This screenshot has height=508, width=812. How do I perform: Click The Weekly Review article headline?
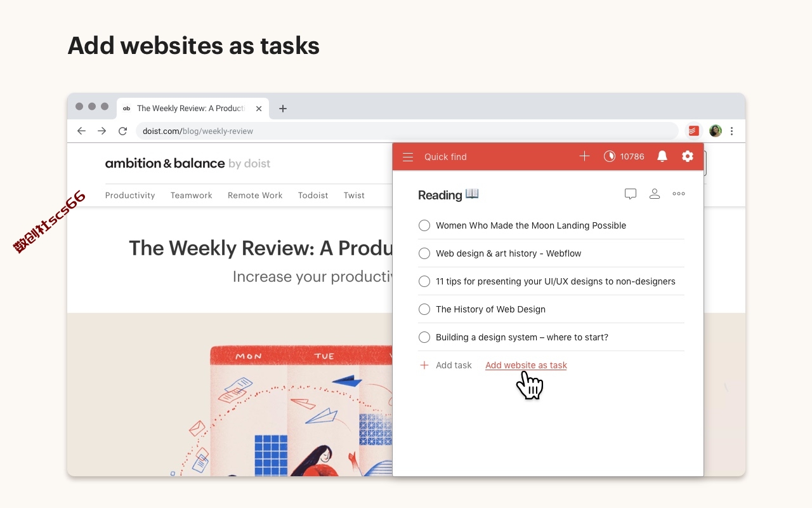pos(261,248)
